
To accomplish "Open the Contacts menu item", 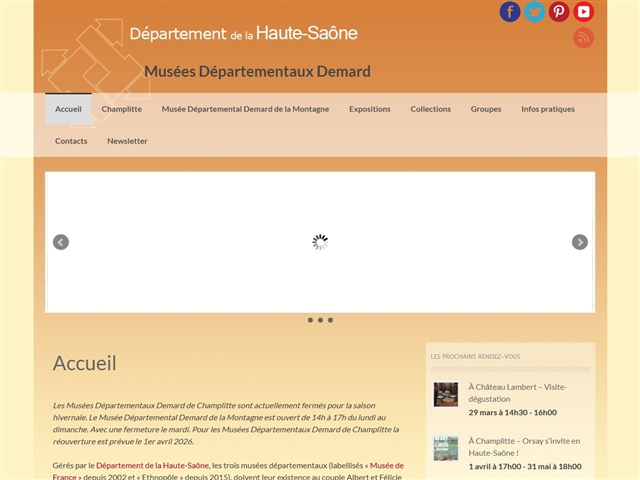I will click(x=71, y=141).
